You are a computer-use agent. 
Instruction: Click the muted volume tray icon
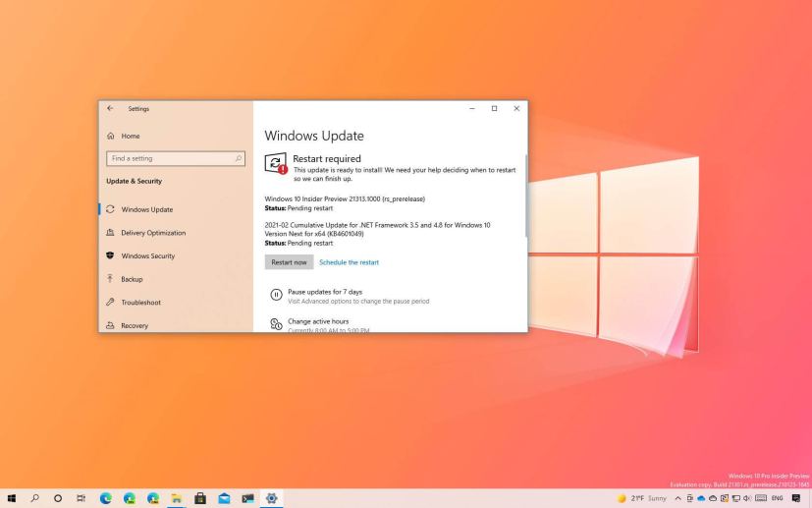point(747,499)
